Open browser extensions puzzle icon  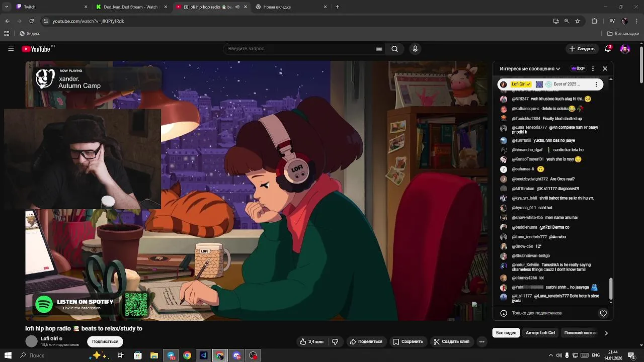595,21
